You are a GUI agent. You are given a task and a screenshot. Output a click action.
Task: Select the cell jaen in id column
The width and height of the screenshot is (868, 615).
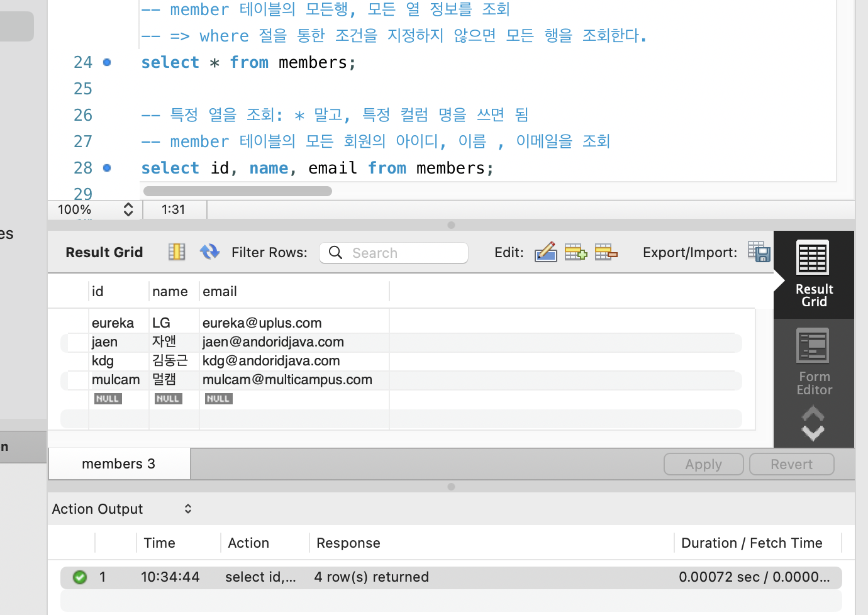coord(119,342)
